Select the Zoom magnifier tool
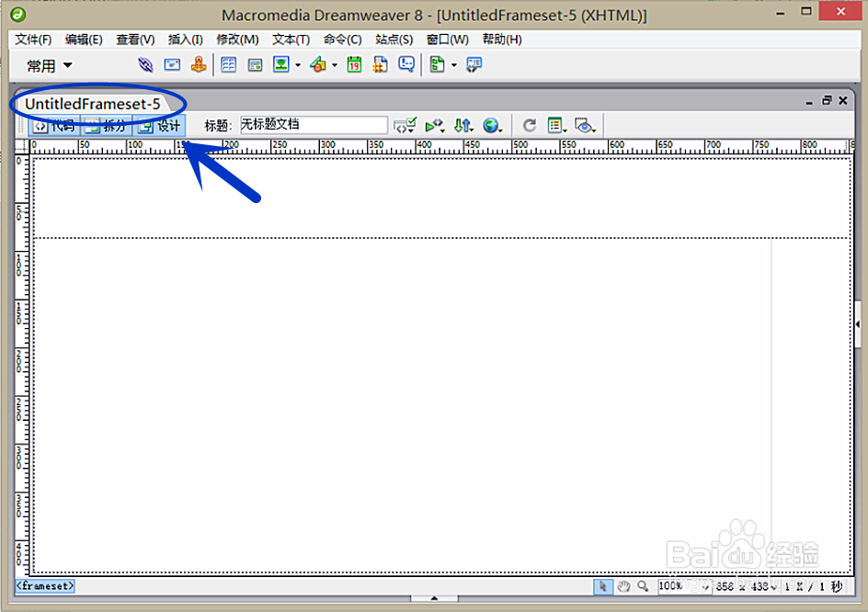Screen dimensions: 868x612 (643, 586)
